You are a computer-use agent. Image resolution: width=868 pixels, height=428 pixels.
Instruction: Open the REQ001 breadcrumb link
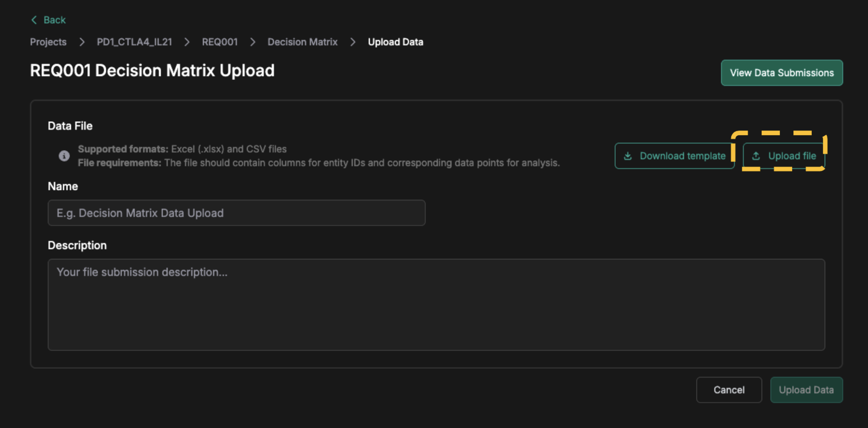[x=220, y=42]
